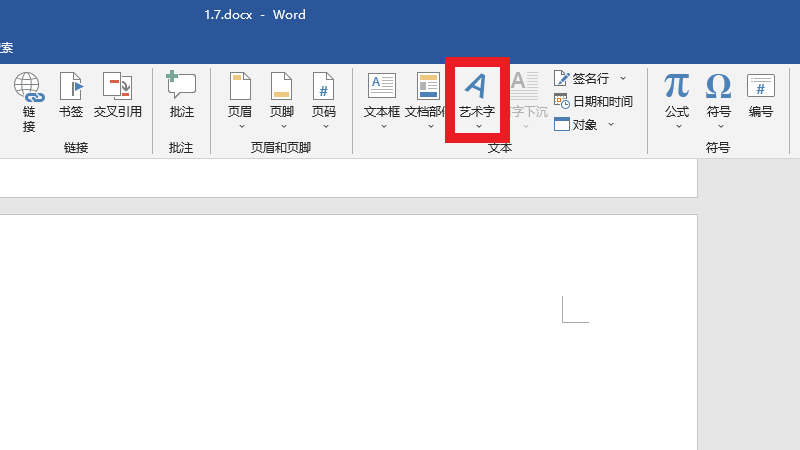The height and width of the screenshot is (450, 800).
Task: Click the 编号 (Number) icon
Action: [761, 88]
